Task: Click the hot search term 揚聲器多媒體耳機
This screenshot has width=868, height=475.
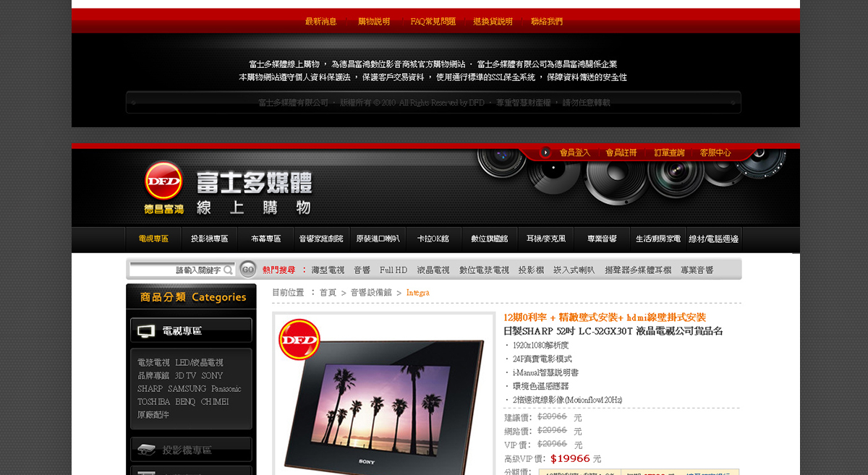Action: click(638, 270)
